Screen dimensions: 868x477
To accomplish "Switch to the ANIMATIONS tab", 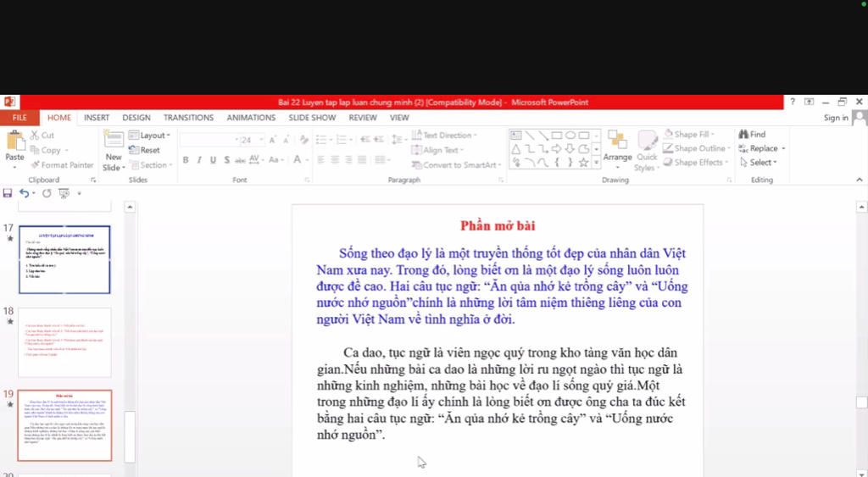I will [x=251, y=118].
